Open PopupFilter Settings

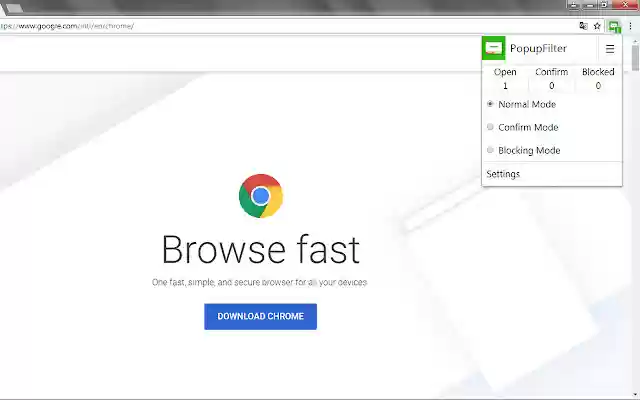(503, 174)
